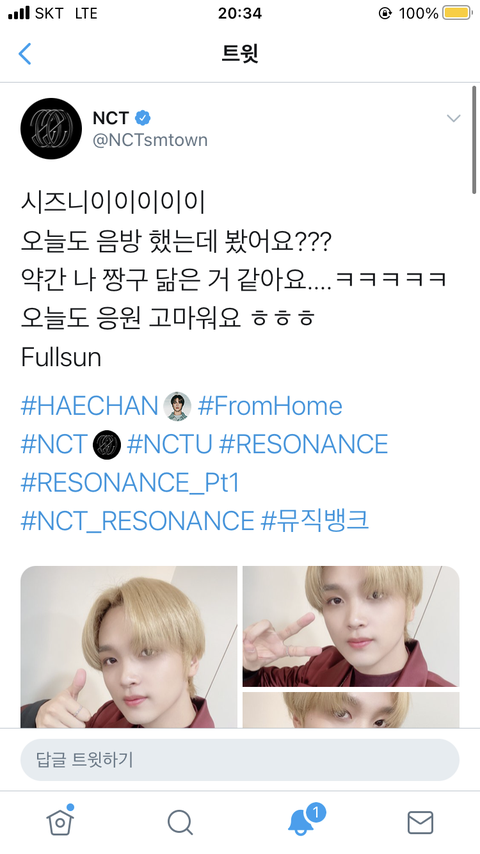Open the left thumbs-up selfie photo
The width and height of the screenshot is (480, 854).
coord(129,647)
